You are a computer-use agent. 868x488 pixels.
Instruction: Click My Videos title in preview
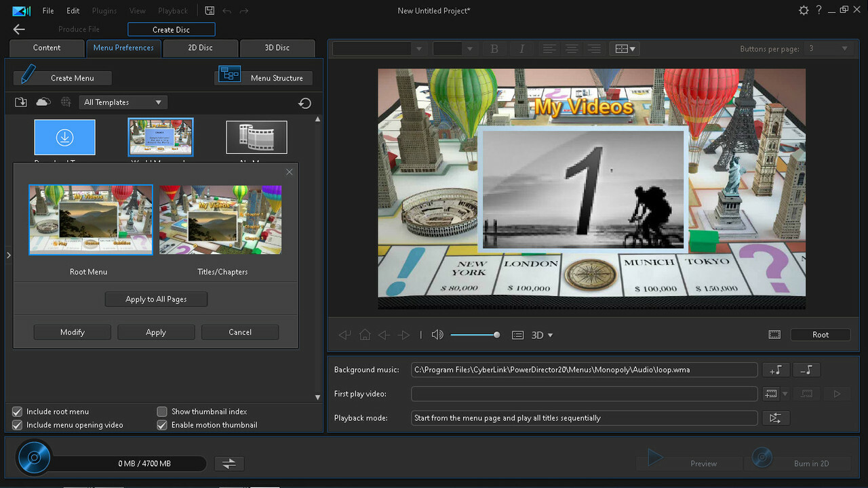pos(584,107)
